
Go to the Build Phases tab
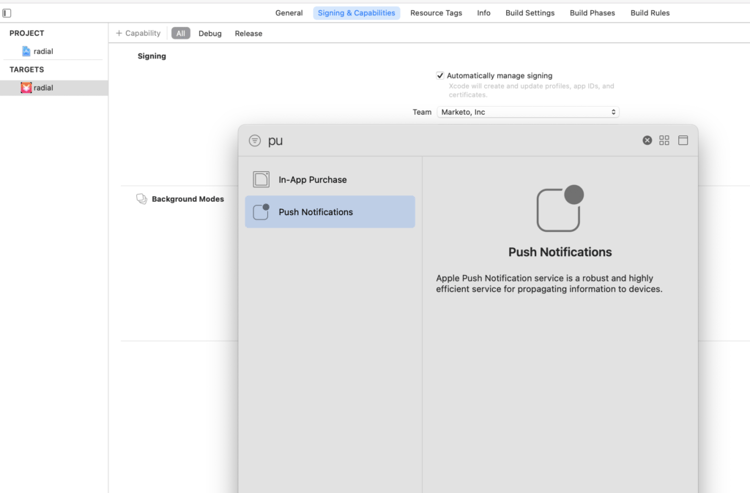[x=592, y=13]
